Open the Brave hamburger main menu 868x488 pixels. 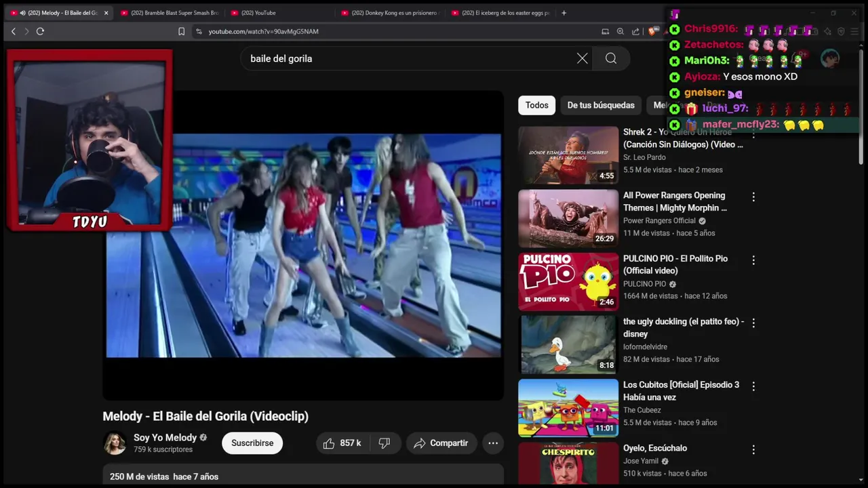854,31
